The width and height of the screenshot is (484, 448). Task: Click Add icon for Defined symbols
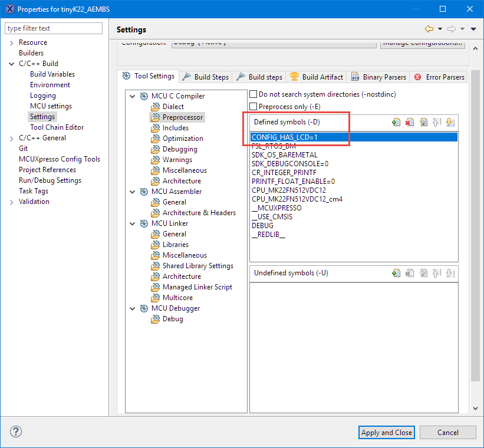[396, 122]
